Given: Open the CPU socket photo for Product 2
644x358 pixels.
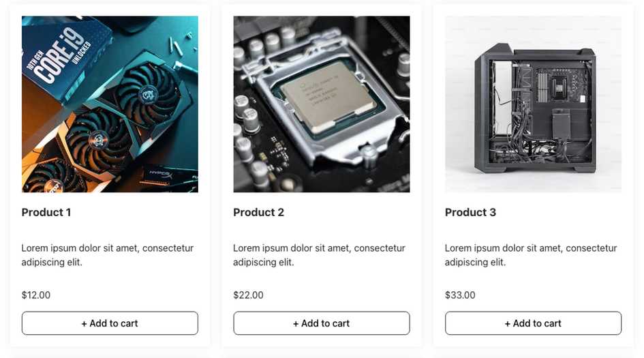Looking at the screenshot, I should click(x=322, y=104).
